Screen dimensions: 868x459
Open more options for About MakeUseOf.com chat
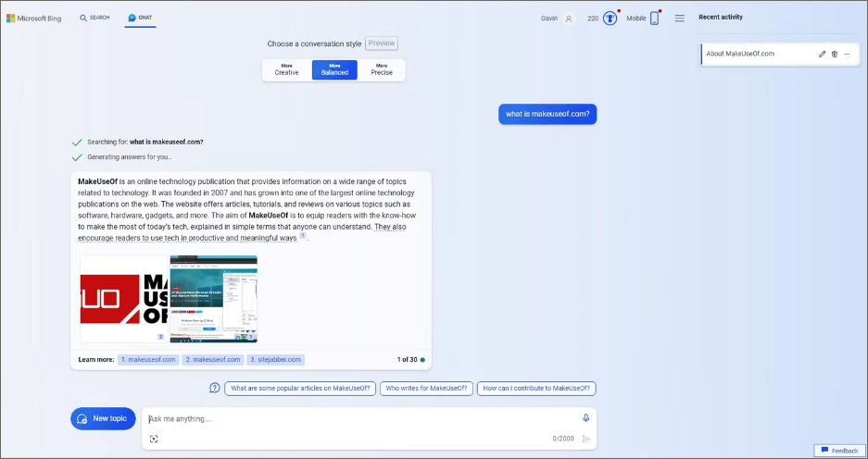tap(847, 55)
